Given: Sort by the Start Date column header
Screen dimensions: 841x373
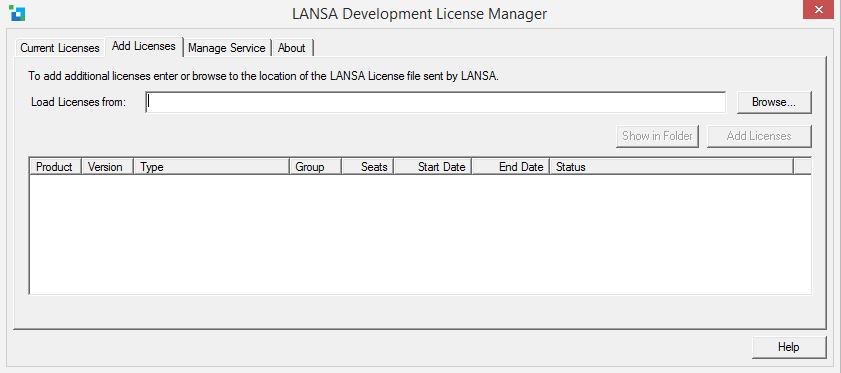Looking at the screenshot, I should pyautogui.click(x=433, y=167).
